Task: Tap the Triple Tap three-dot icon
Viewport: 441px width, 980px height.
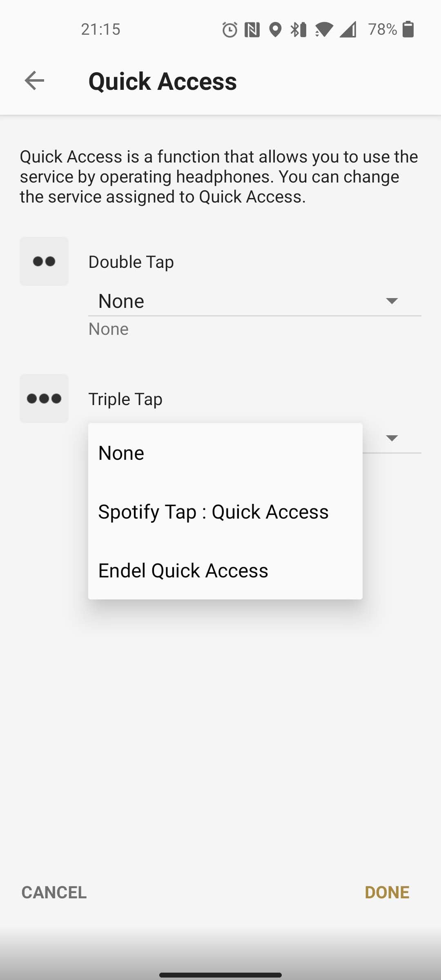Action: click(44, 399)
